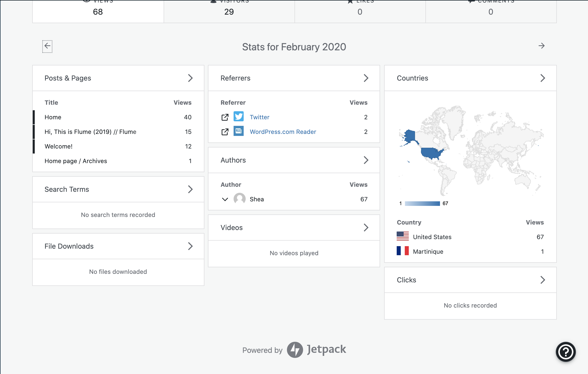The width and height of the screenshot is (588, 374).
Task: Click Shea's author avatar
Action: point(239,199)
